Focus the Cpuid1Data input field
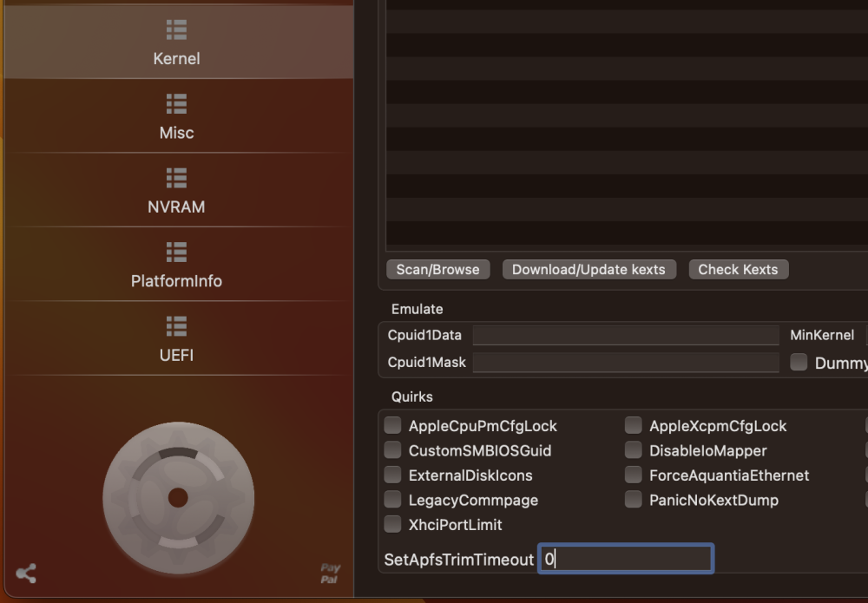Screen dimensions: 868x603 (626, 335)
